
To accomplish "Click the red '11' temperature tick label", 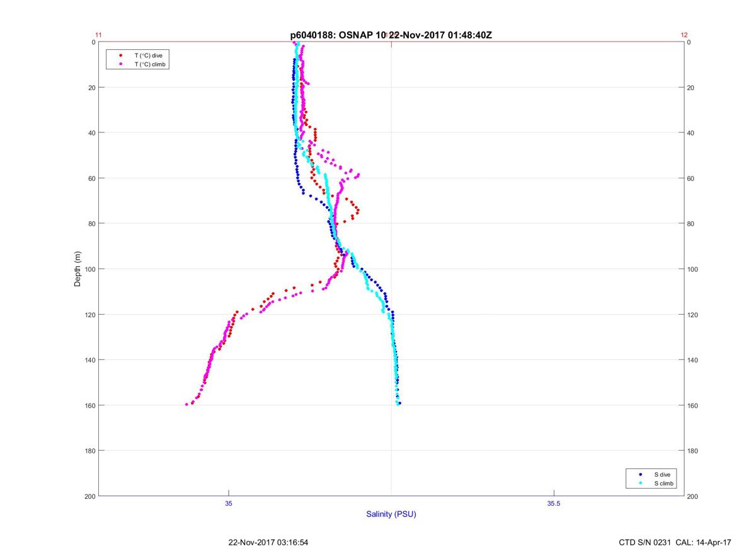I will pos(98,35).
